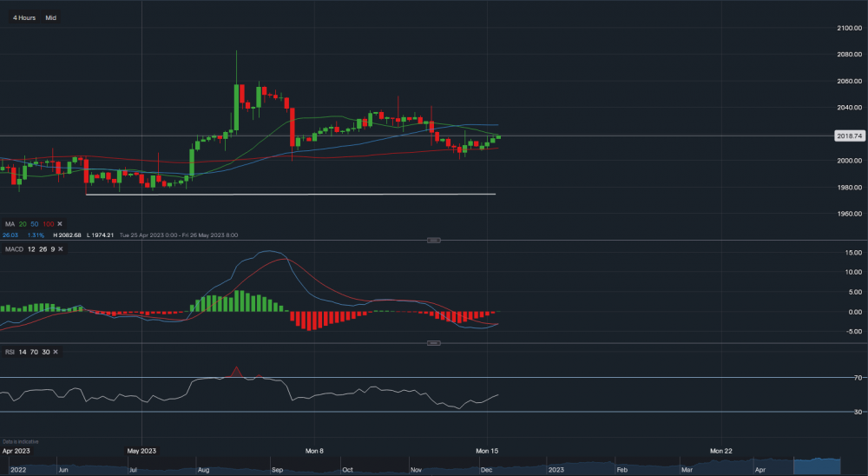Open the MACD indicator settings label

click(13, 249)
